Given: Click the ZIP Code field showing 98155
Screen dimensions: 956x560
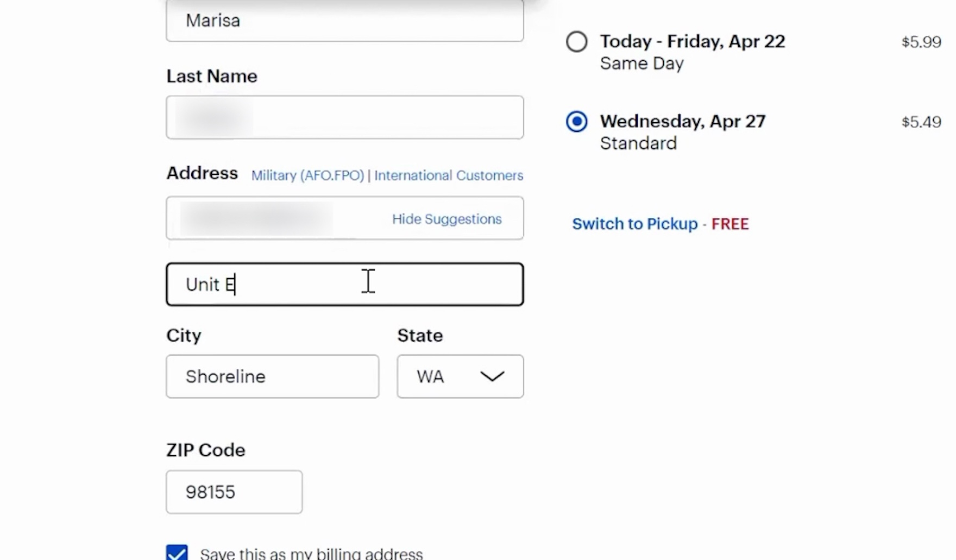Looking at the screenshot, I should click(234, 492).
